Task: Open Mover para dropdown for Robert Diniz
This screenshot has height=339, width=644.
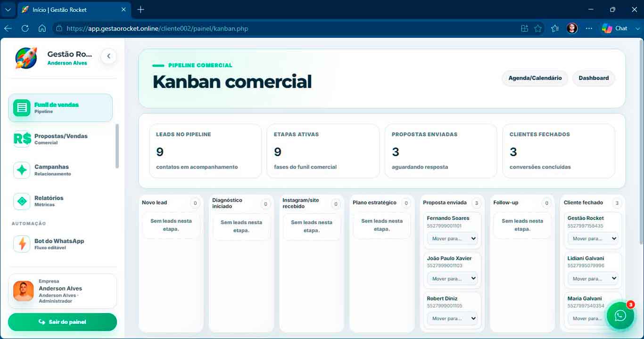Action: pos(452,319)
